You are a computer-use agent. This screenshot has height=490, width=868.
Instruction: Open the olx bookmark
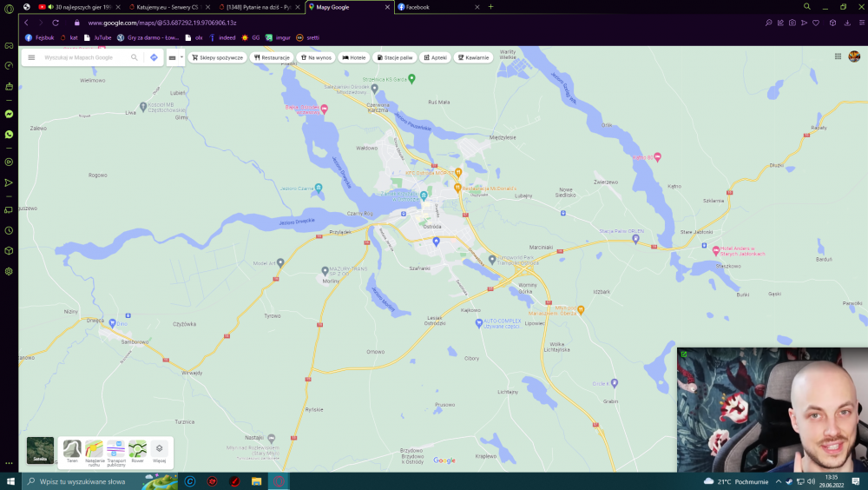[x=194, y=37]
